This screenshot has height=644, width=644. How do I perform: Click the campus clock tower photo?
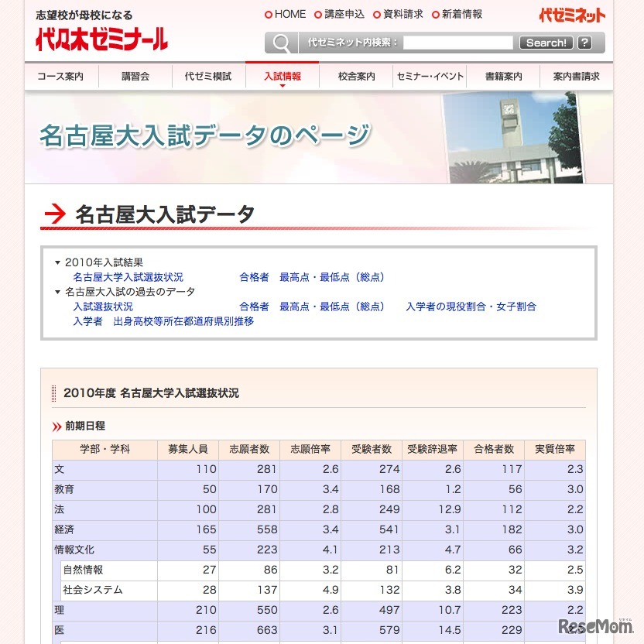click(513, 137)
